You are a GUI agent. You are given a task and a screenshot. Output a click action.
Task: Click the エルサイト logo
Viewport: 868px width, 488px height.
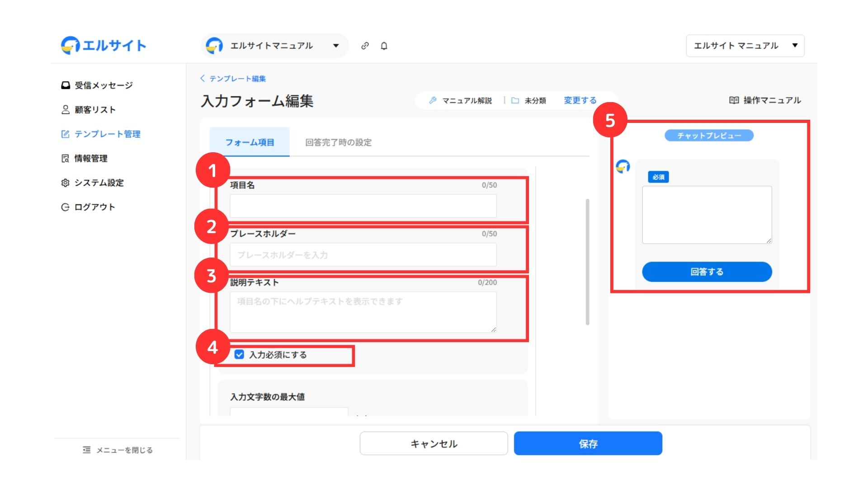pyautogui.click(x=104, y=45)
